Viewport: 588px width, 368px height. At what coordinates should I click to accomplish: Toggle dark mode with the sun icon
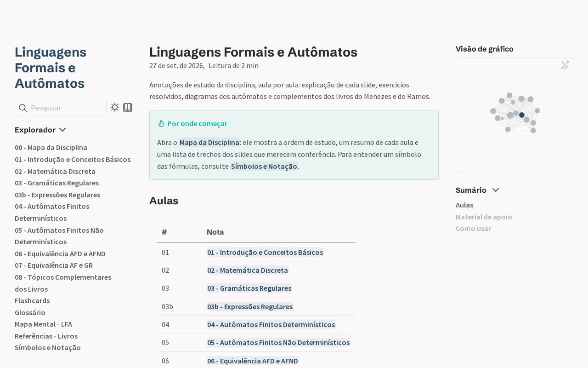115,108
